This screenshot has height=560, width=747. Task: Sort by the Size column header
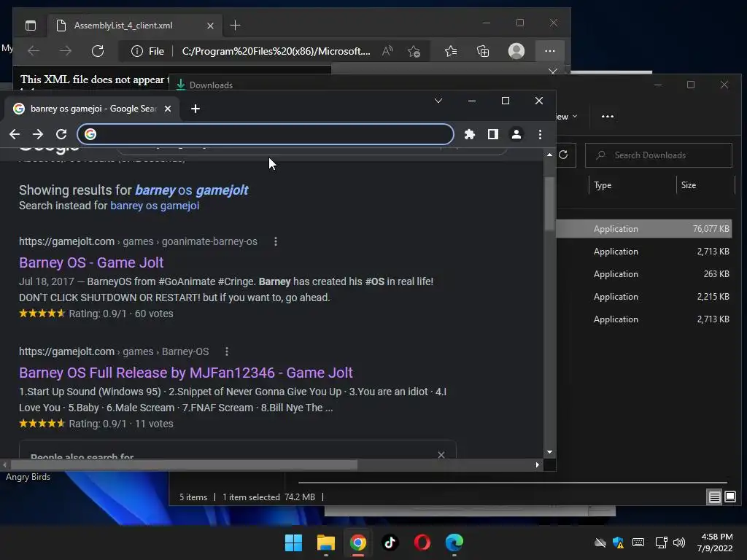point(689,185)
